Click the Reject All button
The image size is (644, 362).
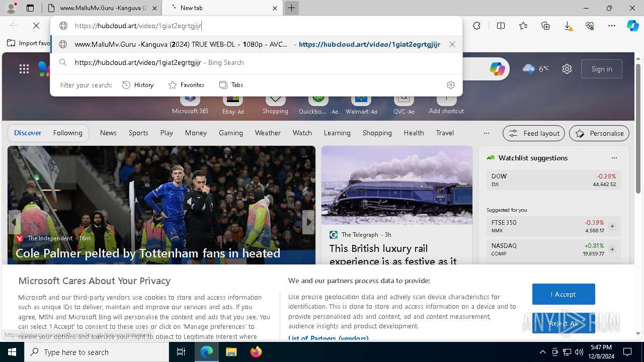click(x=563, y=323)
